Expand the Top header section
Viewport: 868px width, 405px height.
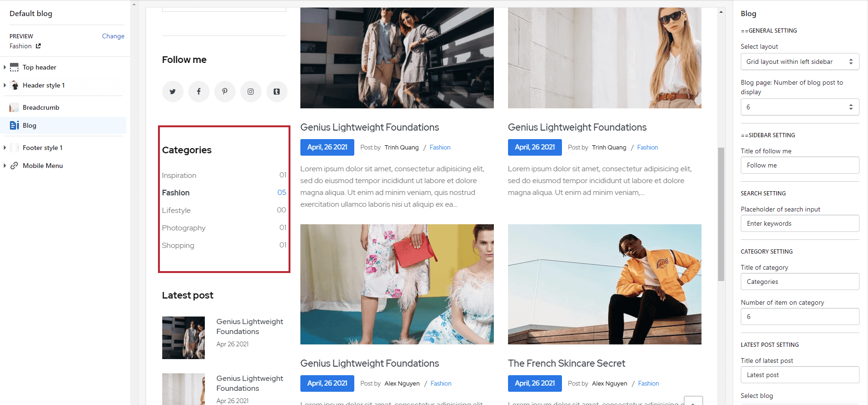coord(5,68)
